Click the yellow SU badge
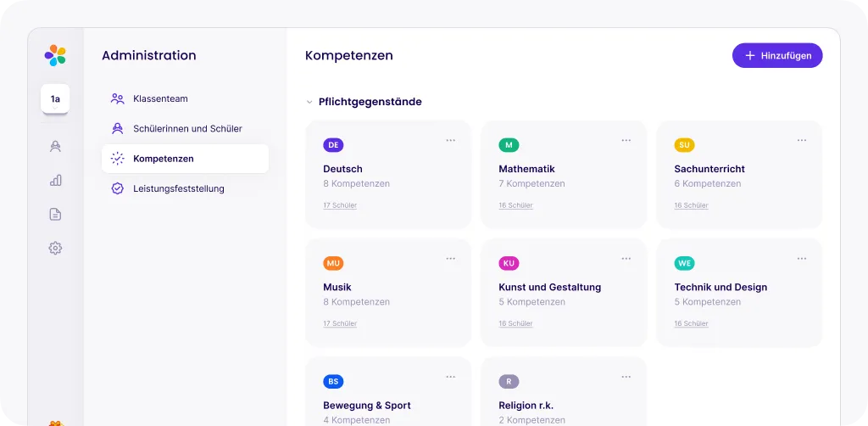Viewport: 868px width, 426px height. (x=684, y=145)
